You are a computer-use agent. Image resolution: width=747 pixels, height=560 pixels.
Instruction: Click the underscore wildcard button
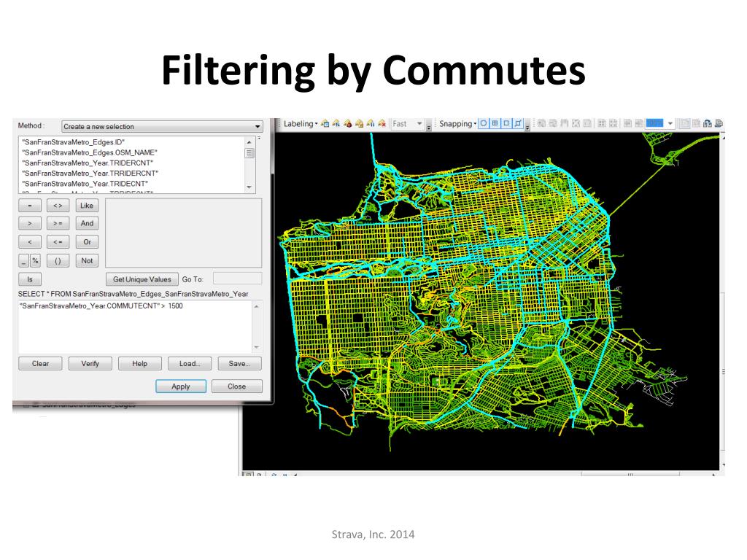pos(24,261)
